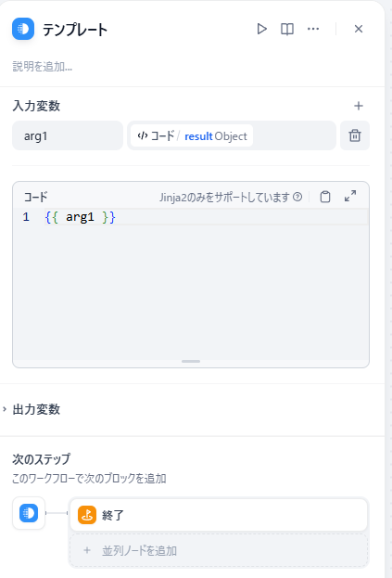Screen dimensions: 392x578
Task: Open the help documentation book icon
Action: [x=287, y=29]
